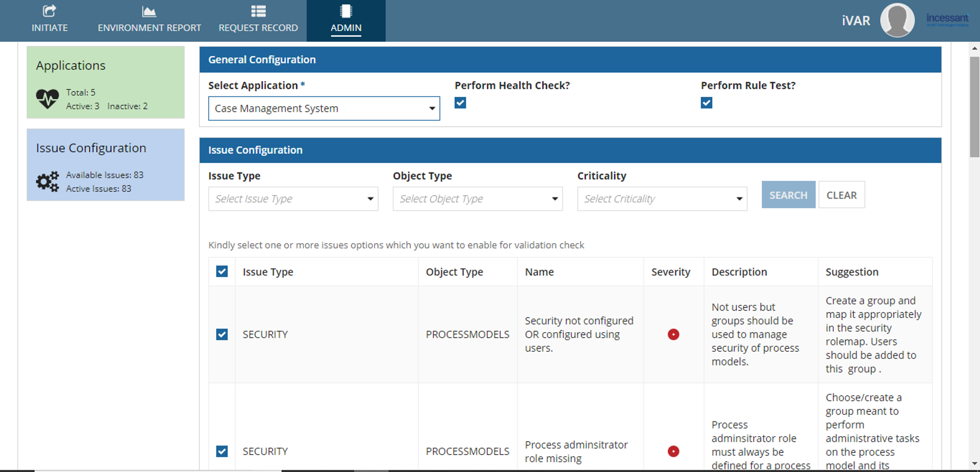The width and height of the screenshot is (980, 472).
Task: Open the user profile avatar
Action: 898,20
